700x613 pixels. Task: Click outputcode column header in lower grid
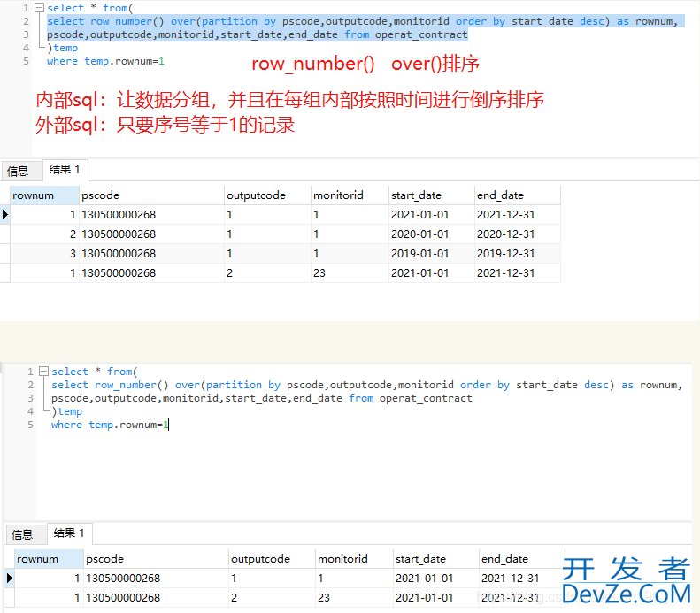[x=272, y=559]
